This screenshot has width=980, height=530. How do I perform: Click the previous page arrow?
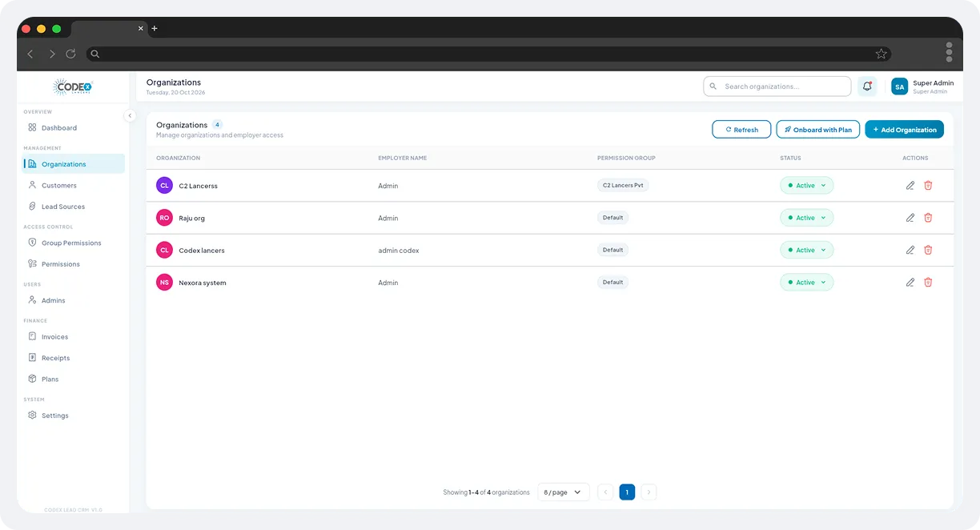pos(606,492)
